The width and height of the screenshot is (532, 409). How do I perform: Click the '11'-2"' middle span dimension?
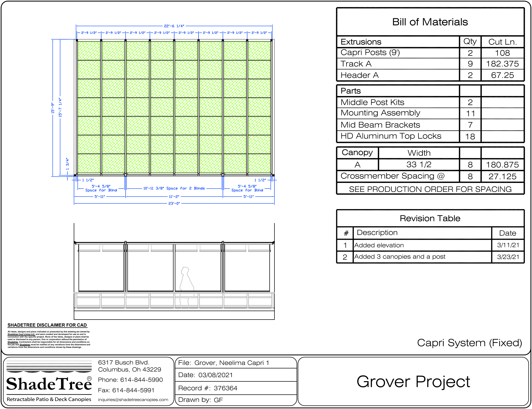pos(174,197)
